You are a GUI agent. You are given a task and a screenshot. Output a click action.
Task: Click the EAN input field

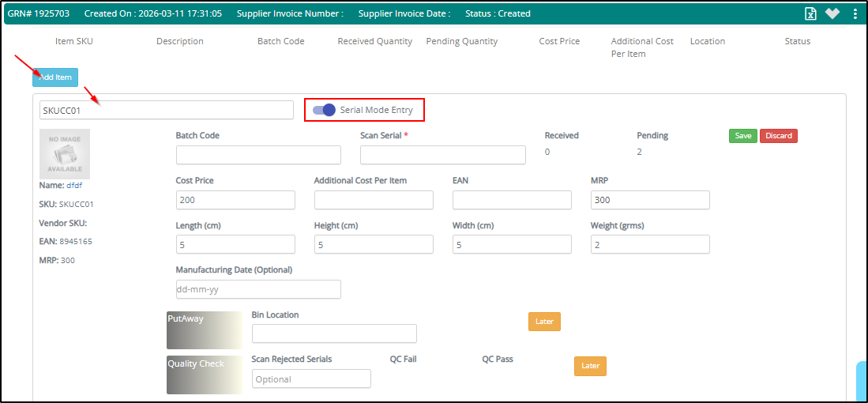click(x=512, y=200)
